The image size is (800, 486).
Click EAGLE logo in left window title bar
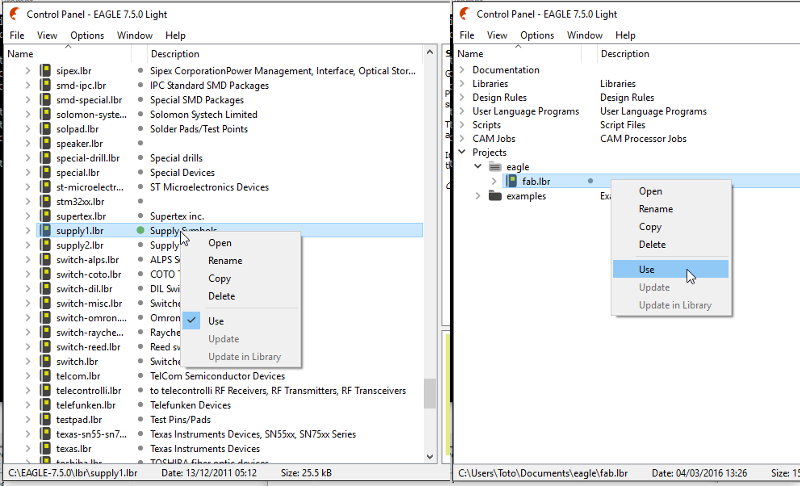tap(15, 14)
